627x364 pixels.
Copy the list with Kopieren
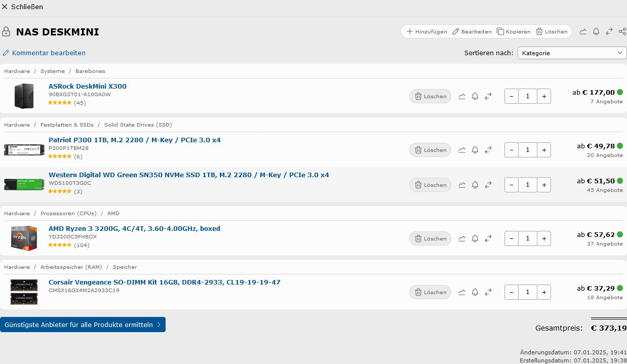tap(514, 31)
